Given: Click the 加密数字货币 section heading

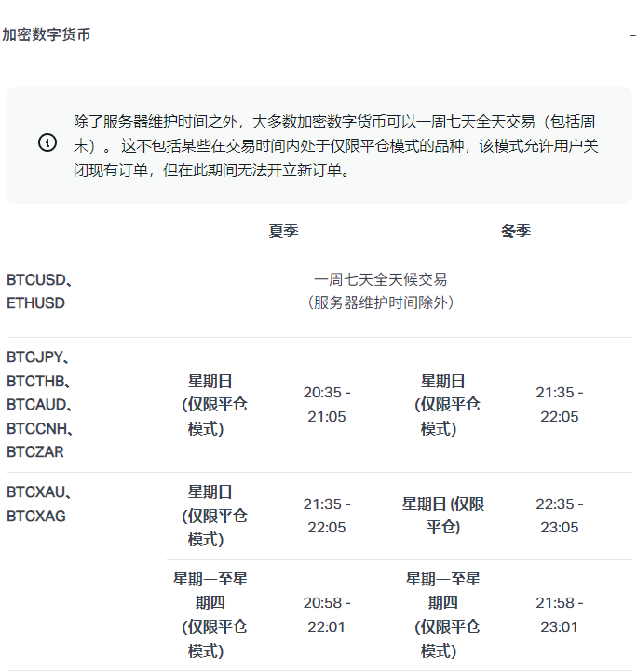Looking at the screenshot, I should tap(46, 34).
